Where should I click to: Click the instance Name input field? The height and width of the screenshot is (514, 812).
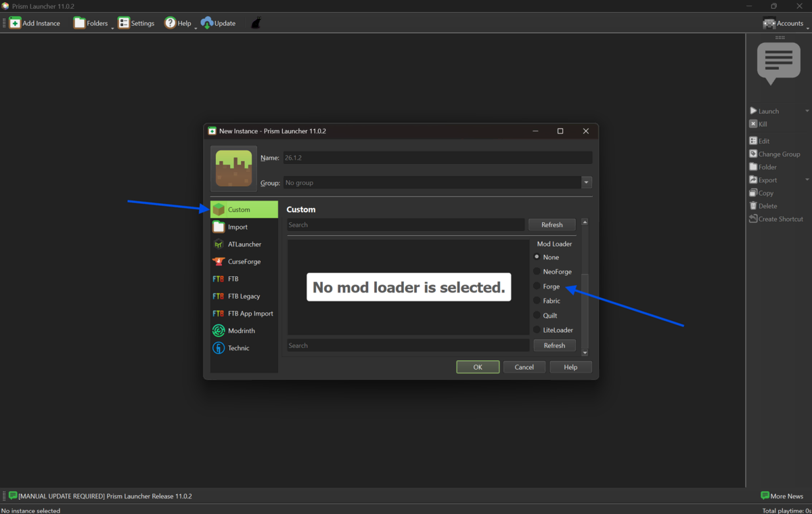point(437,158)
